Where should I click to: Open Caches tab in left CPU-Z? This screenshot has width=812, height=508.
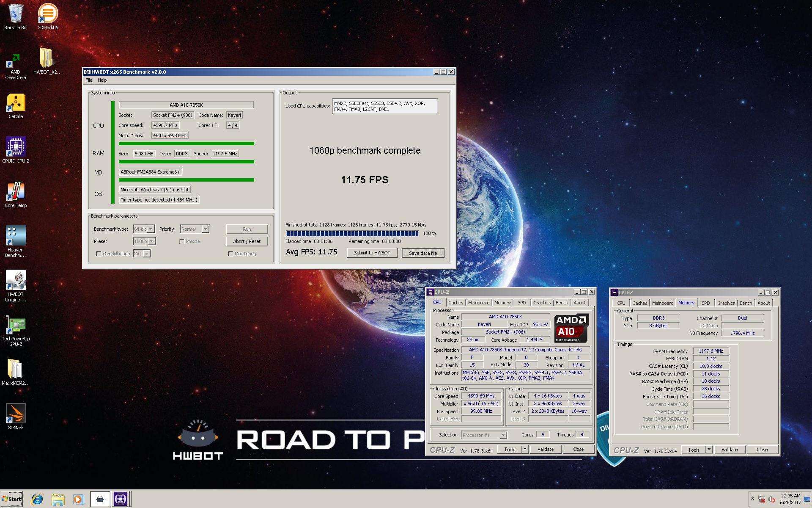point(455,303)
